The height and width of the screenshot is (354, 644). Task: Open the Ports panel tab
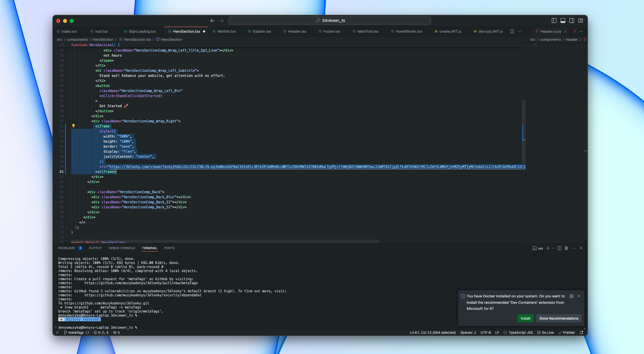[x=169, y=248]
